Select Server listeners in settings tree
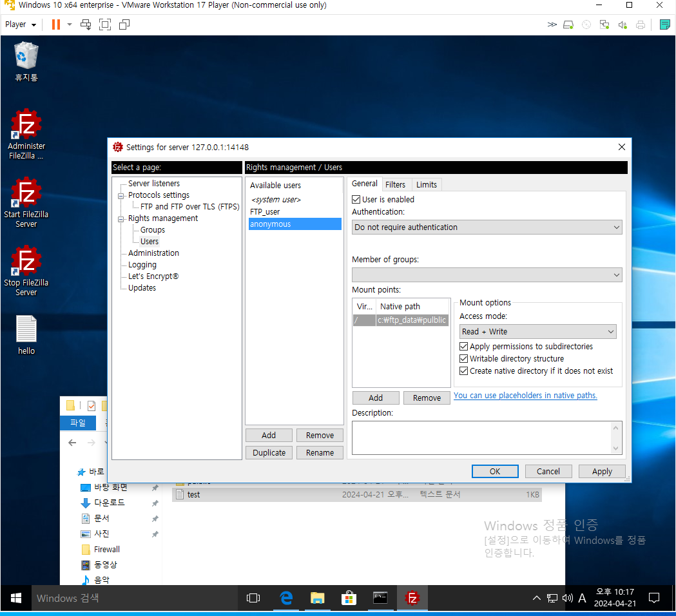This screenshot has width=676, height=616. point(154,183)
